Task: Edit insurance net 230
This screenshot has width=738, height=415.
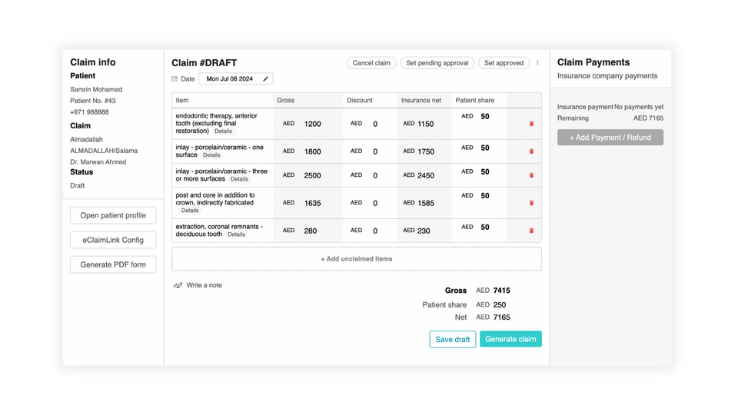Action: tap(424, 231)
